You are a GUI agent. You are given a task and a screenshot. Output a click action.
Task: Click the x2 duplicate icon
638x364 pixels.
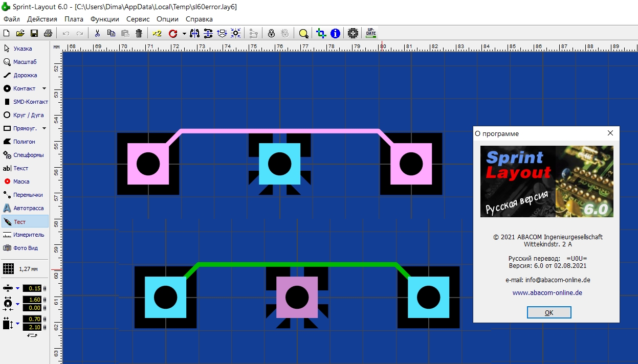tap(157, 33)
